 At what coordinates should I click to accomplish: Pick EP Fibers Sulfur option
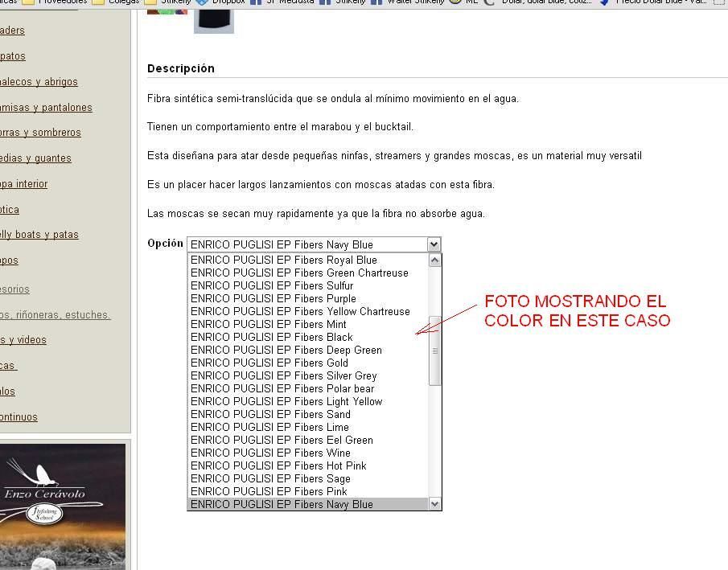click(x=308, y=285)
